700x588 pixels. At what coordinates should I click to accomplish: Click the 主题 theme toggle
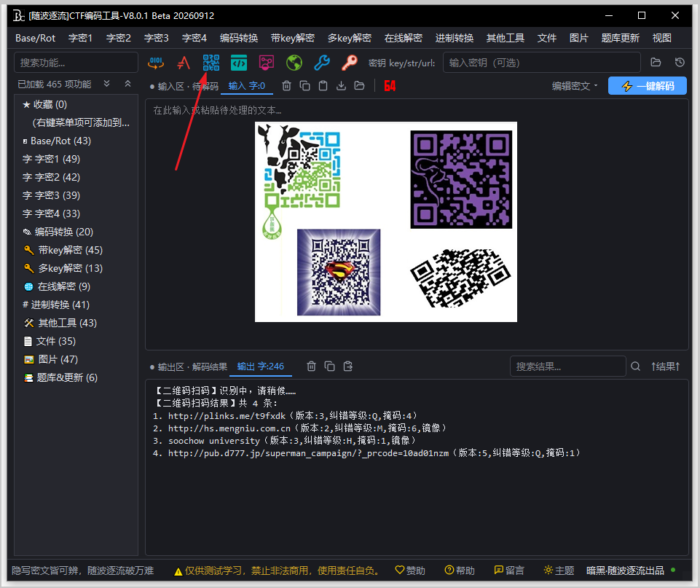(559, 570)
